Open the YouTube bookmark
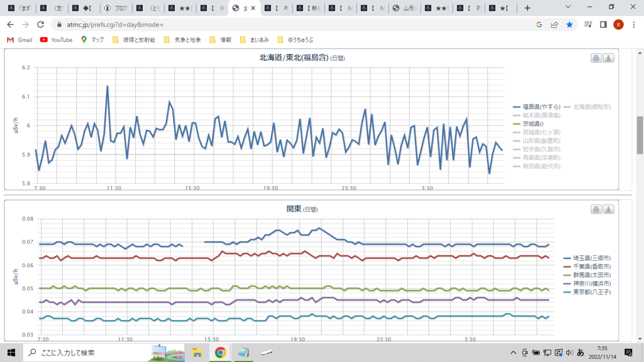Viewport: 644px width, 362px height. coord(56,40)
